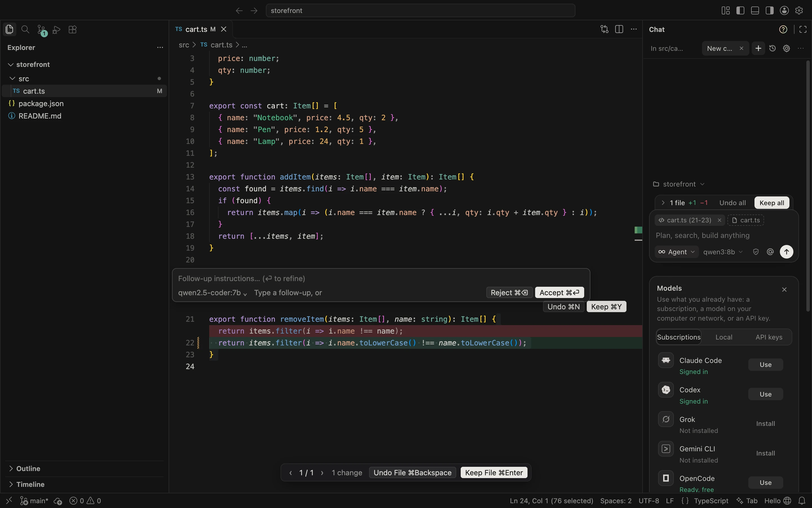This screenshot has height=508, width=812.
Task: Close the Models panel
Action: [x=784, y=289]
